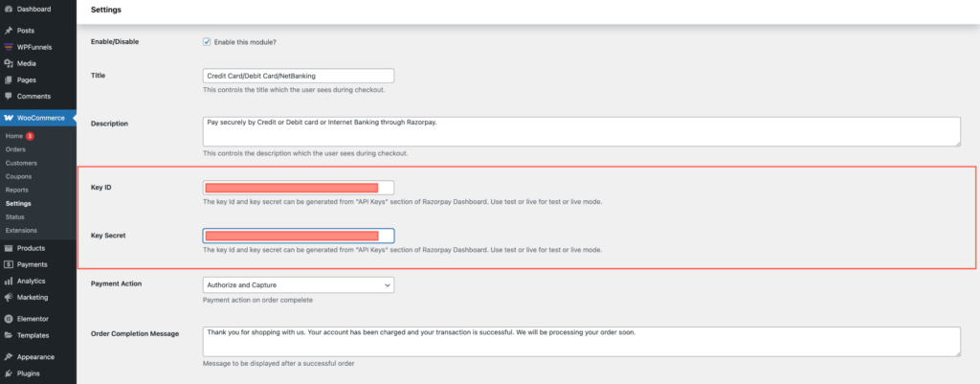This screenshot has height=384, width=980.
Task: Click the Order Completion Message text area
Action: click(x=582, y=342)
